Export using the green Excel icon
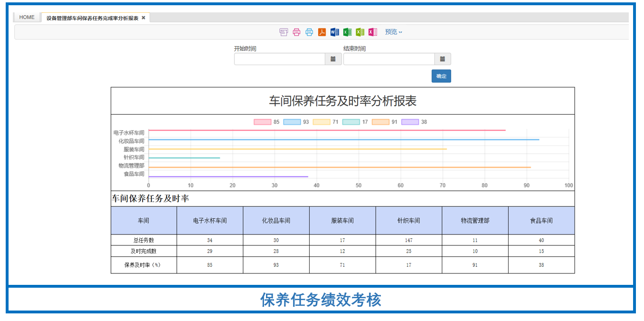The height and width of the screenshot is (321, 644). 348,31
